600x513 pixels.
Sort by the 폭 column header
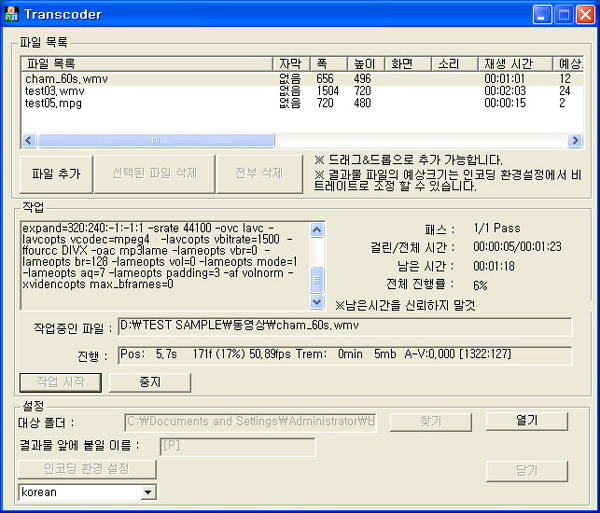[x=328, y=64]
